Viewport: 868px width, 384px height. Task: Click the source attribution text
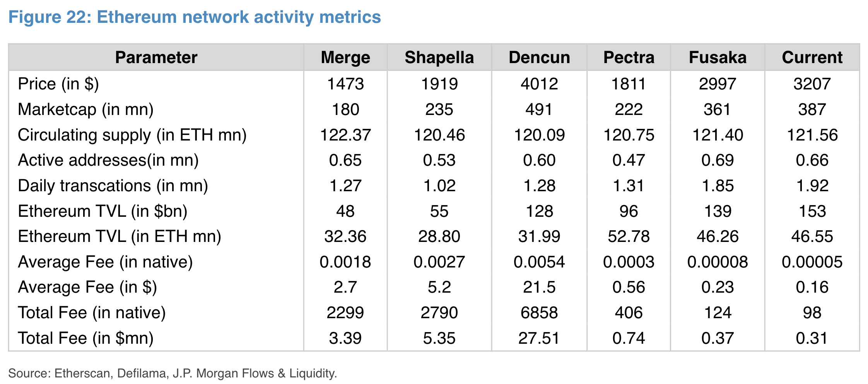click(173, 373)
